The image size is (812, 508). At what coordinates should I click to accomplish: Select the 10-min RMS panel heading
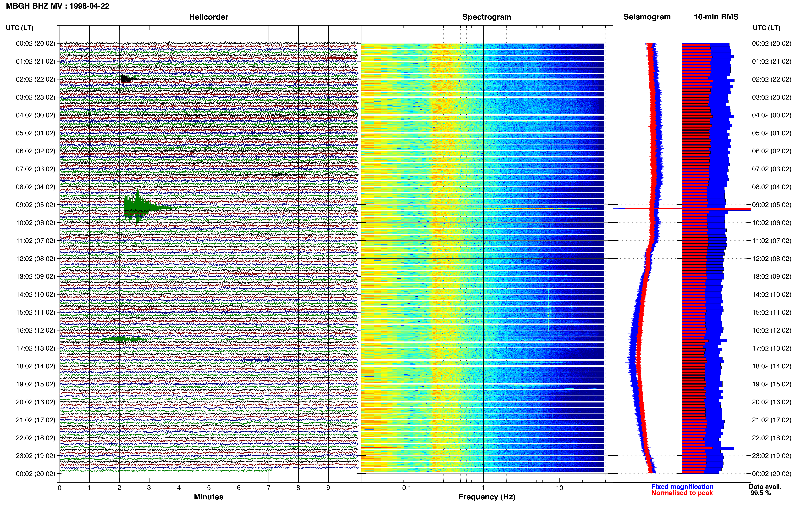coord(716,17)
